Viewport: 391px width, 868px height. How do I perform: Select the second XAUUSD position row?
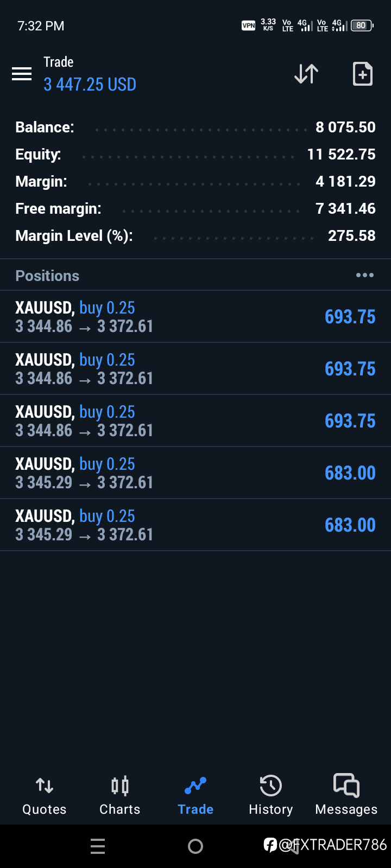point(195,369)
